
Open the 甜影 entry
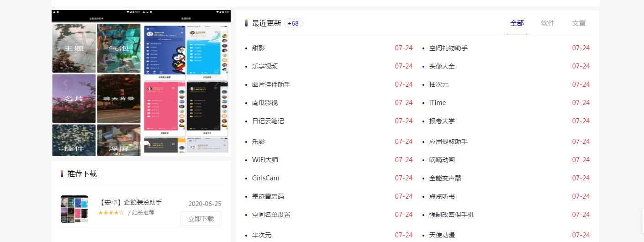pyautogui.click(x=259, y=48)
